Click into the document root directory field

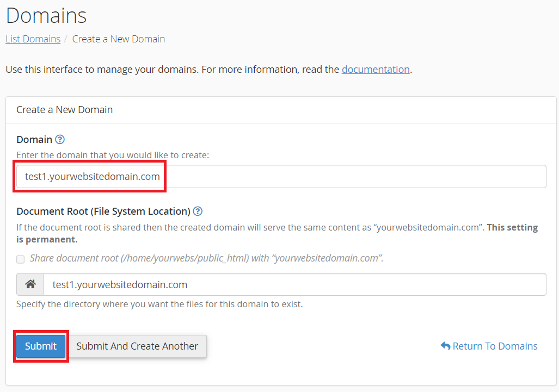tap(294, 284)
